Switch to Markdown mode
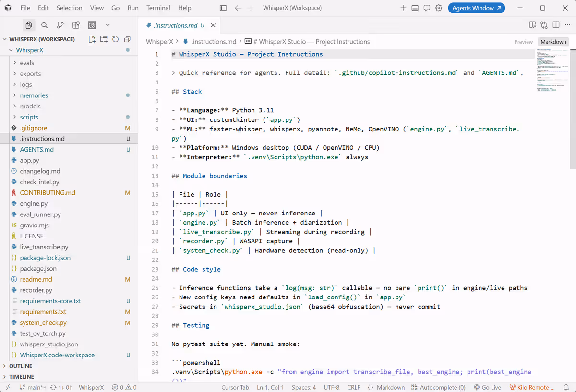576x392 pixels. (553, 42)
